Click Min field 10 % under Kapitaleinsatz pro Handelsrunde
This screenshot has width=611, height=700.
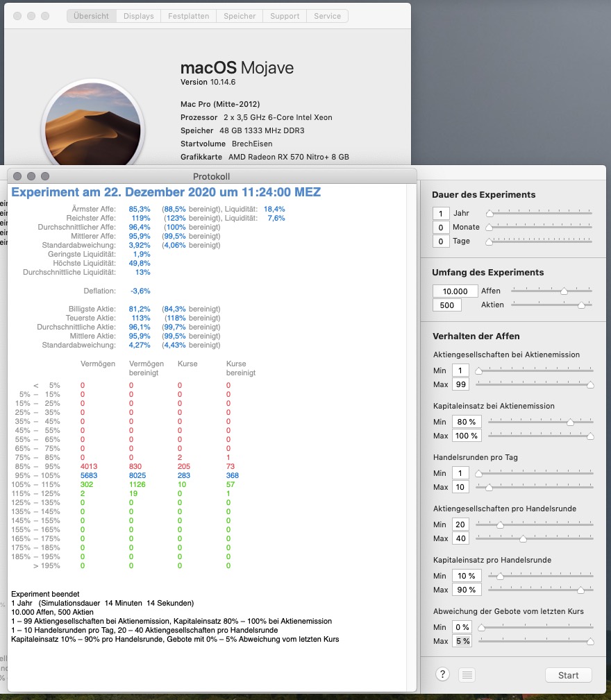tap(467, 576)
